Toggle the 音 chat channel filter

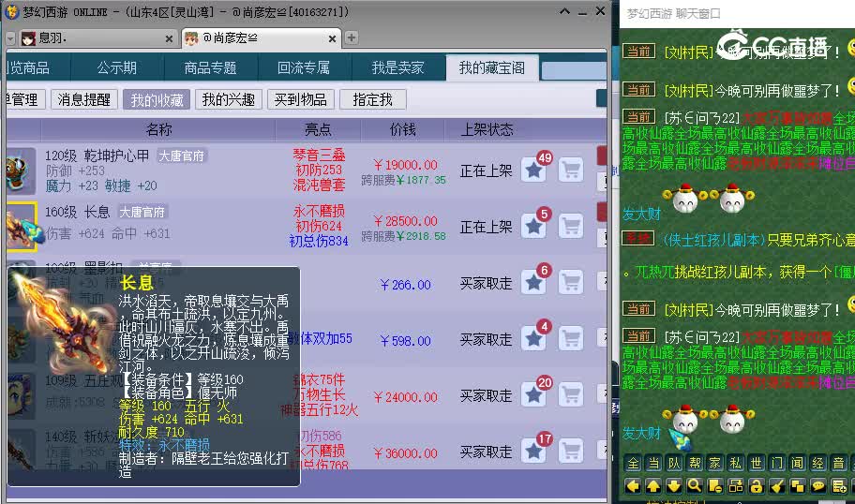coord(839,463)
